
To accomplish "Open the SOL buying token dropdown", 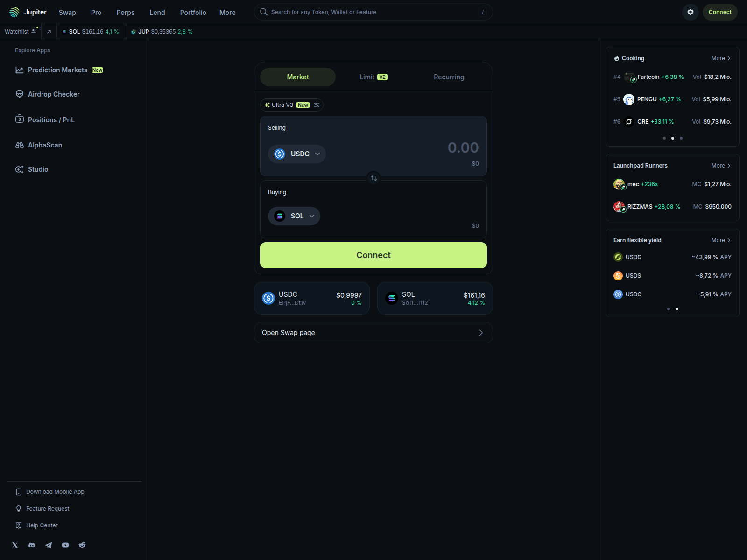I will point(294,216).
